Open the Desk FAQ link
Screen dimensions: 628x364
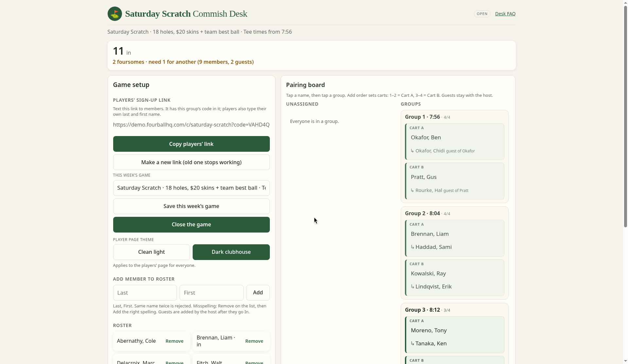click(505, 14)
